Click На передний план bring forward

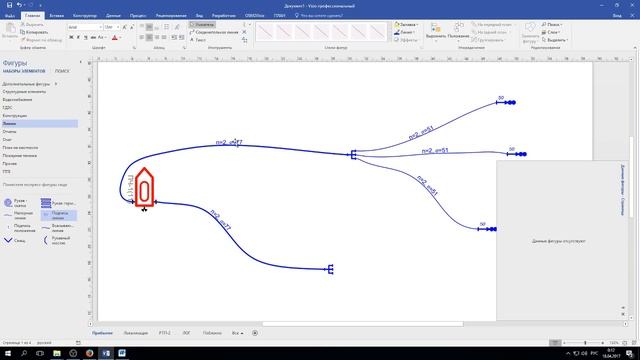[491, 24]
